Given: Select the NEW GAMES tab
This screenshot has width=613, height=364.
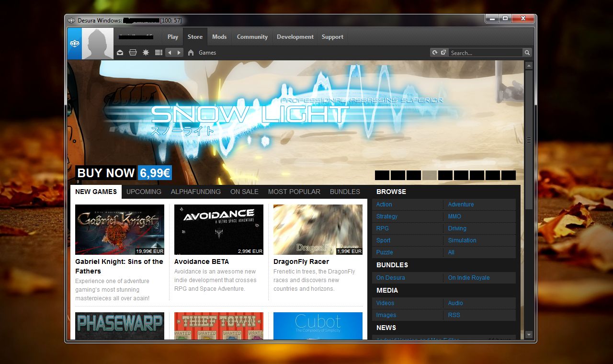Looking at the screenshot, I should point(96,192).
